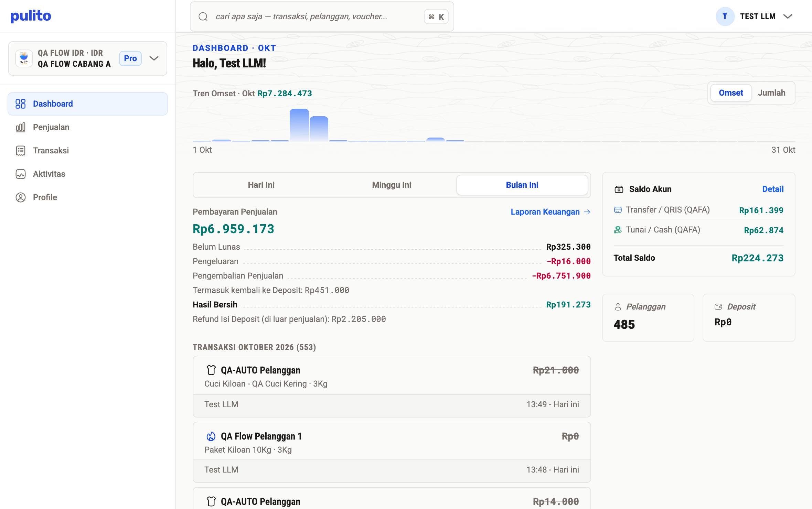The height and width of the screenshot is (509, 812).
Task: Switch trend chart to Omset
Action: tap(731, 93)
